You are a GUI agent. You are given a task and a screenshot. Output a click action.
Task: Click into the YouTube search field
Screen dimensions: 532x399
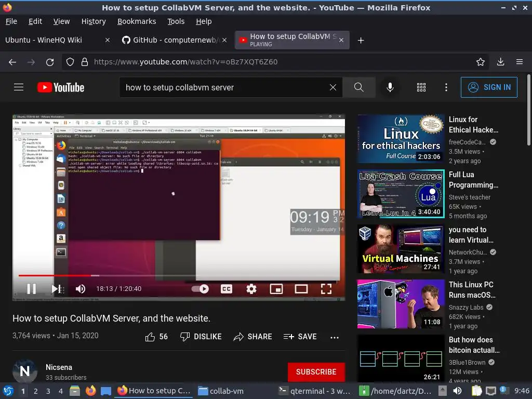[224, 87]
